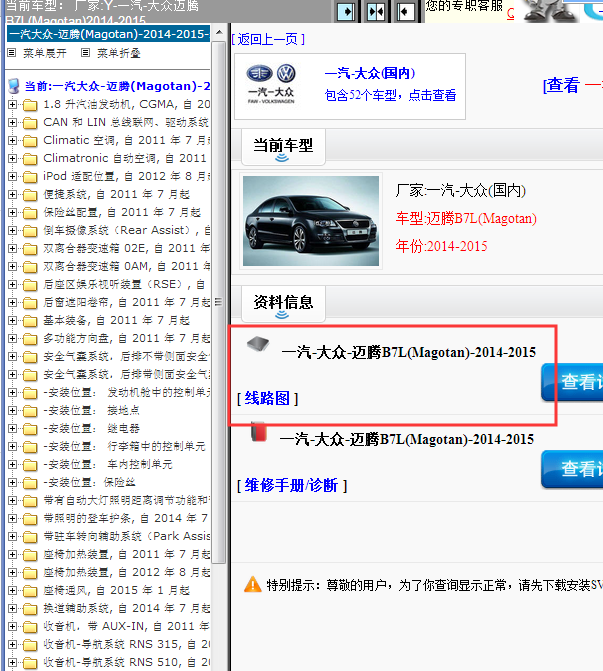Click 返回上一页 link
This screenshot has height=671, width=603.
coord(268,39)
